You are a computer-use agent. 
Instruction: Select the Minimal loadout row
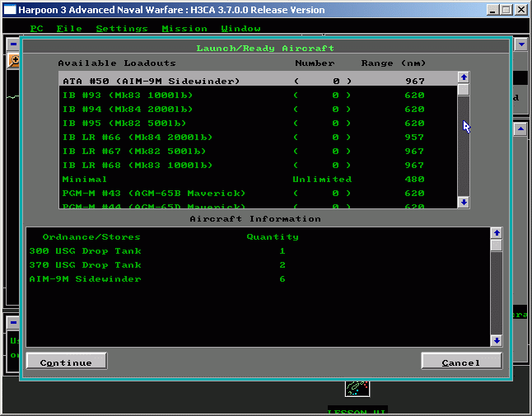(x=259, y=179)
